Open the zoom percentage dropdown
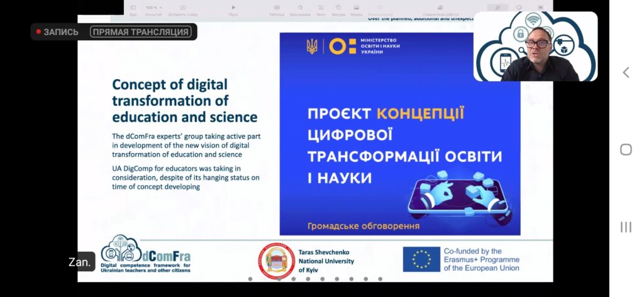This screenshot has width=644, height=297. tap(152, 8)
